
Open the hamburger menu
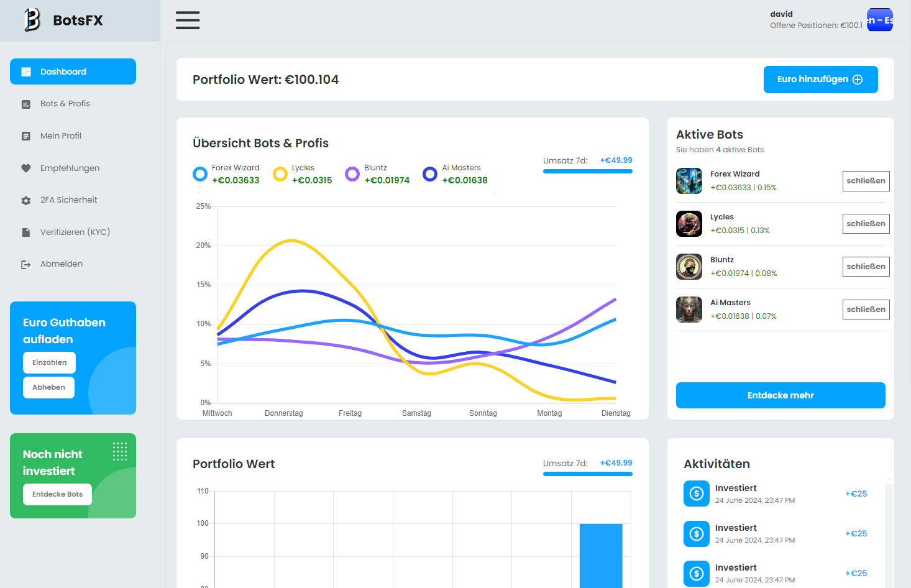tap(188, 20)
